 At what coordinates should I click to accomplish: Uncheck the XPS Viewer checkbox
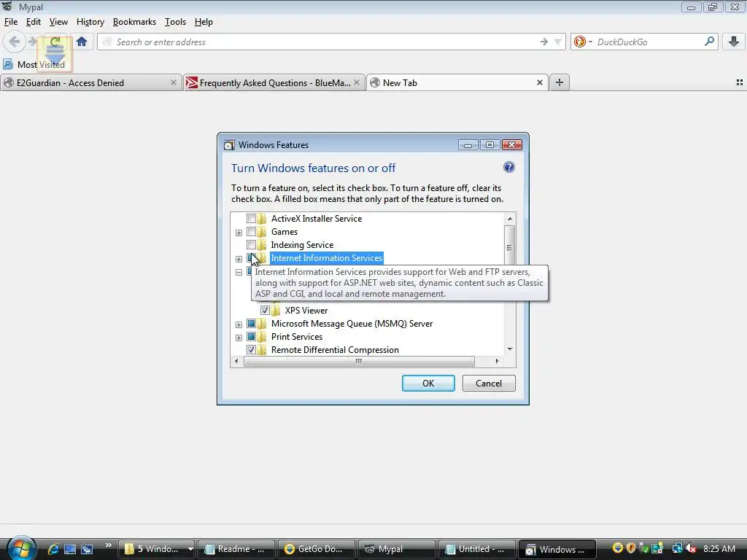(265, 311)
